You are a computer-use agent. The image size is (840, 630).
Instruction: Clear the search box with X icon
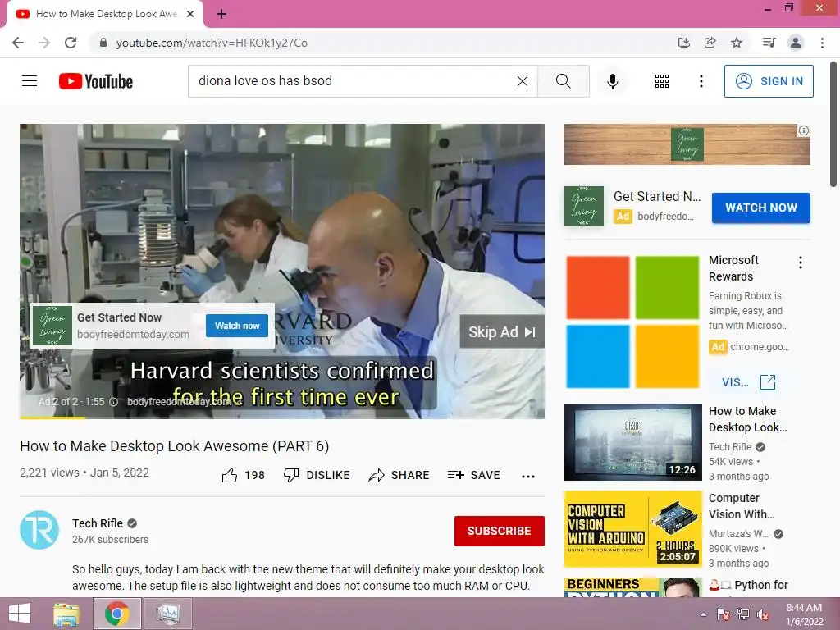click(523, 81)
